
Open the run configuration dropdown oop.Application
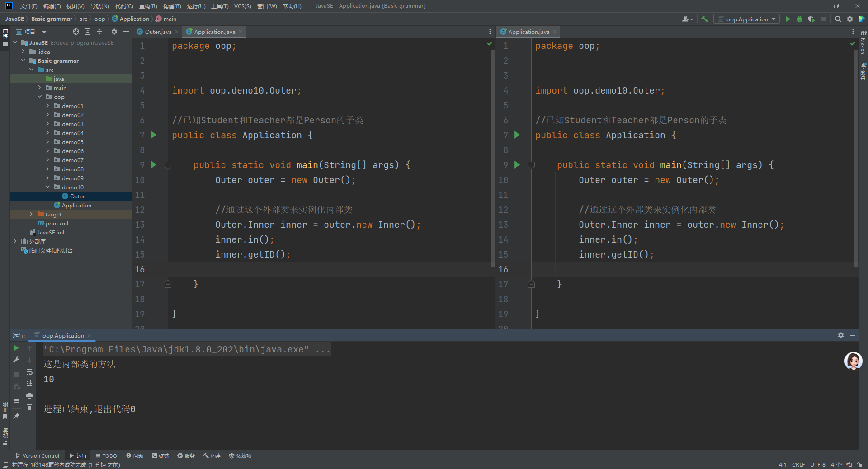(x=746, y=19)
